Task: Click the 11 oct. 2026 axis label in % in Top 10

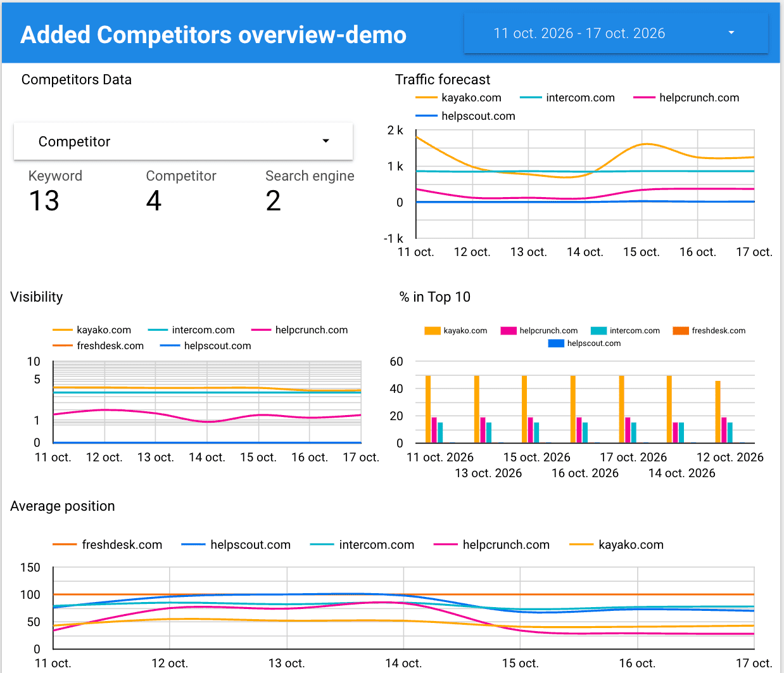Action: [x=440, y=458]
